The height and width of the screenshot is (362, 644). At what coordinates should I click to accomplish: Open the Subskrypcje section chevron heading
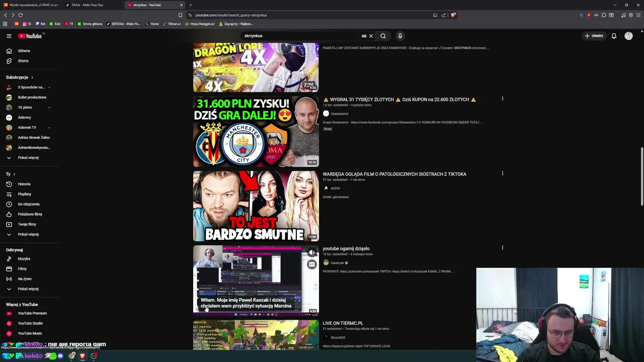20,77
